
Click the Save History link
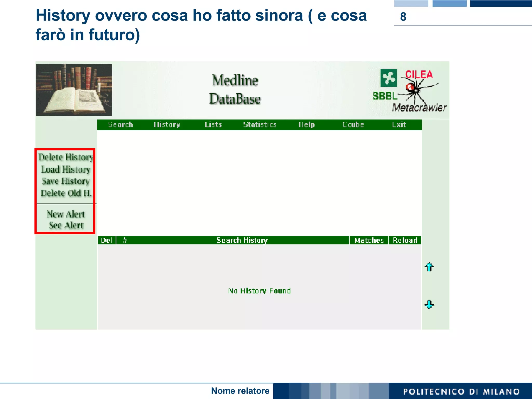[x=66, y=181]
